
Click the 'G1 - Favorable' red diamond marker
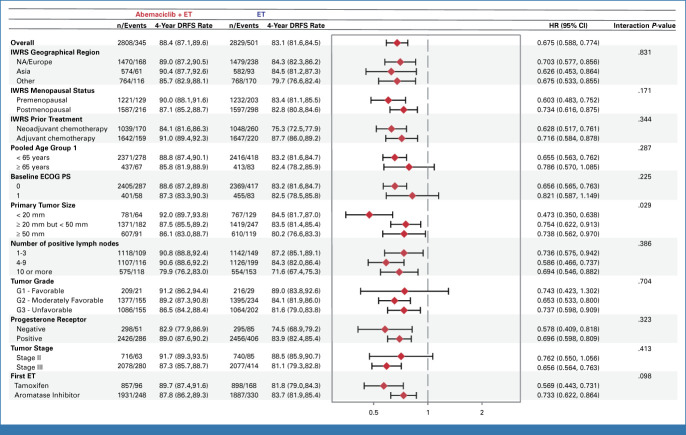click(x=404, y=291)
